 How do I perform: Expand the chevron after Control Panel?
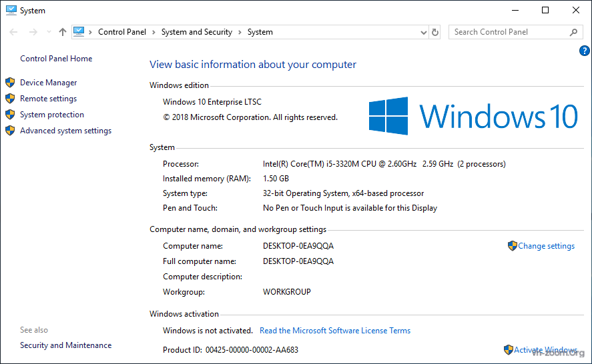point(154,33)
